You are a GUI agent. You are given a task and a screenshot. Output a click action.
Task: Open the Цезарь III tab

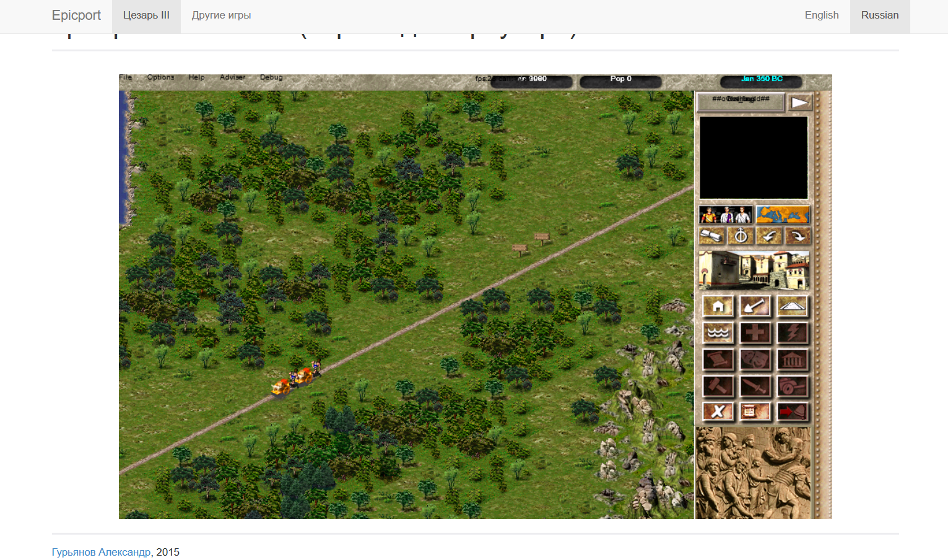click(146, 15)
